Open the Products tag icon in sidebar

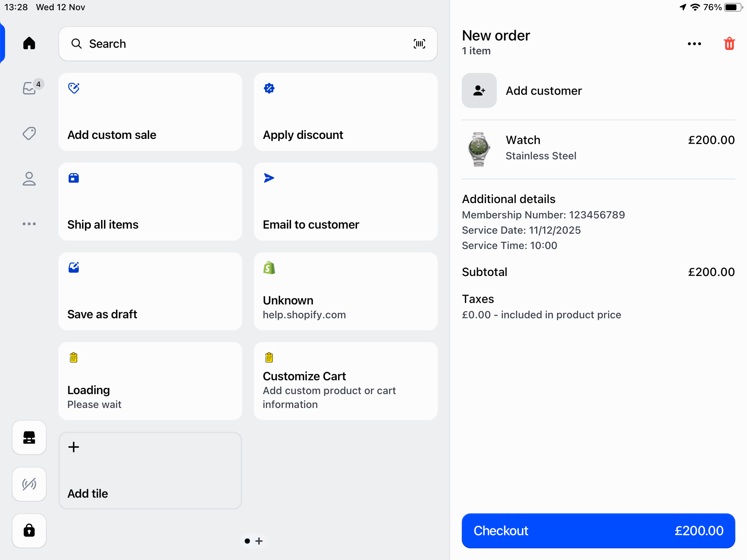(x=29, y=133)
